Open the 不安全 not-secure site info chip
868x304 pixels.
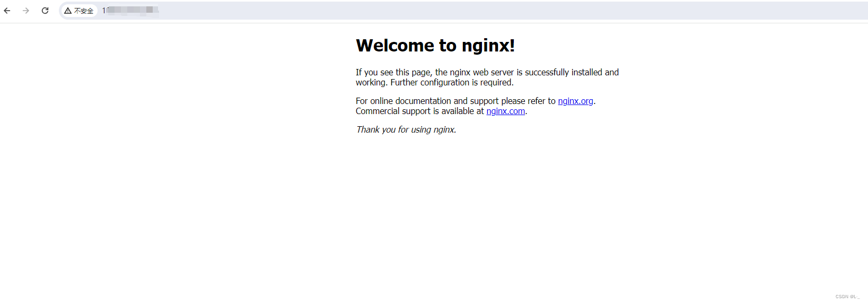point(79,11)
